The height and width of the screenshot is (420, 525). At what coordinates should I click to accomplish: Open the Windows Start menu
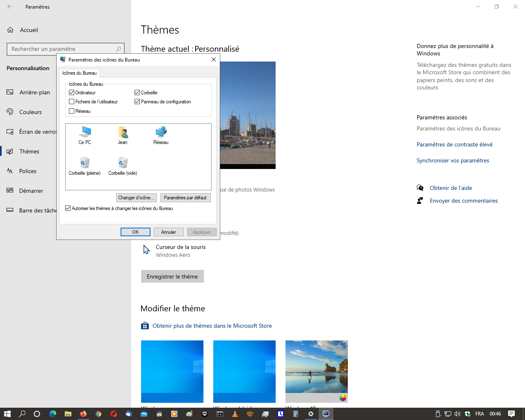click(x=7, y=414)
